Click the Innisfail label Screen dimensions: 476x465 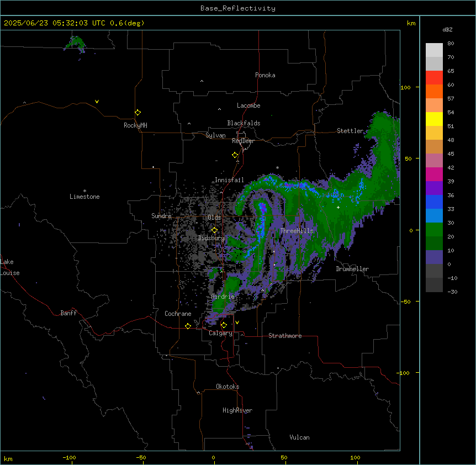point(229,180)
